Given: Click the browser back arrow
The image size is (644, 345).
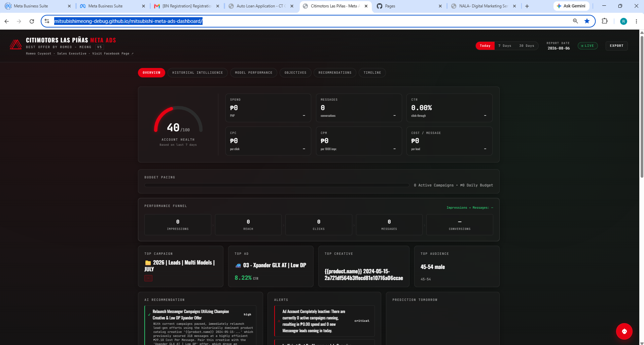Looking at the screenshot, I should pyautogui.click(x=7, y=21).
